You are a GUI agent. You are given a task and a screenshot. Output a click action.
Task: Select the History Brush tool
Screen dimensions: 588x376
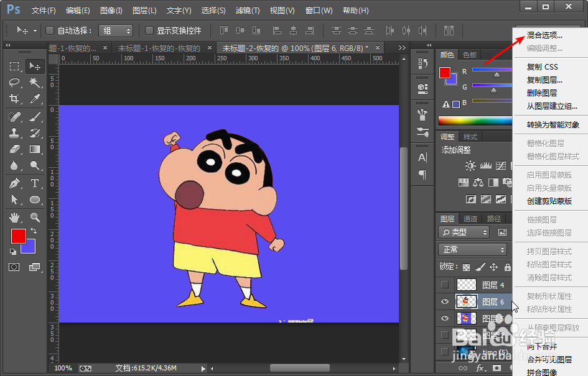click(35, 133)
